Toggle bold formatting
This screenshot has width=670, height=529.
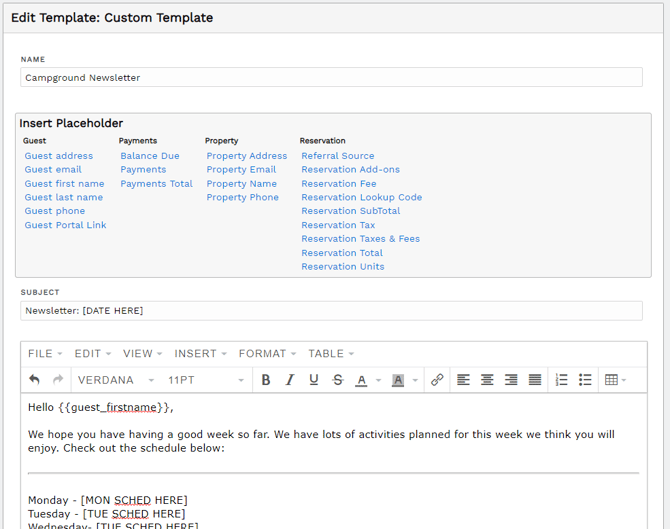pyautogui.click(x=266, y=379)
